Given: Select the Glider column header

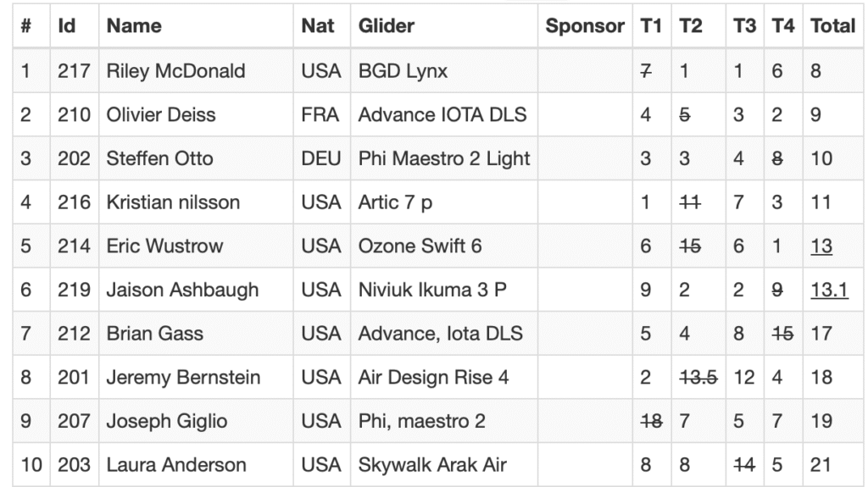Looking at the screenshot, I should [387, 25].
